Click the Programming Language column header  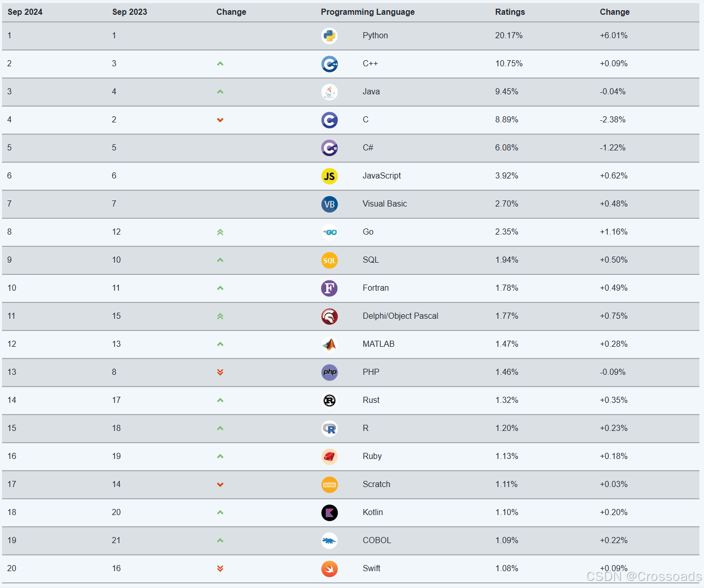[368, 12]
